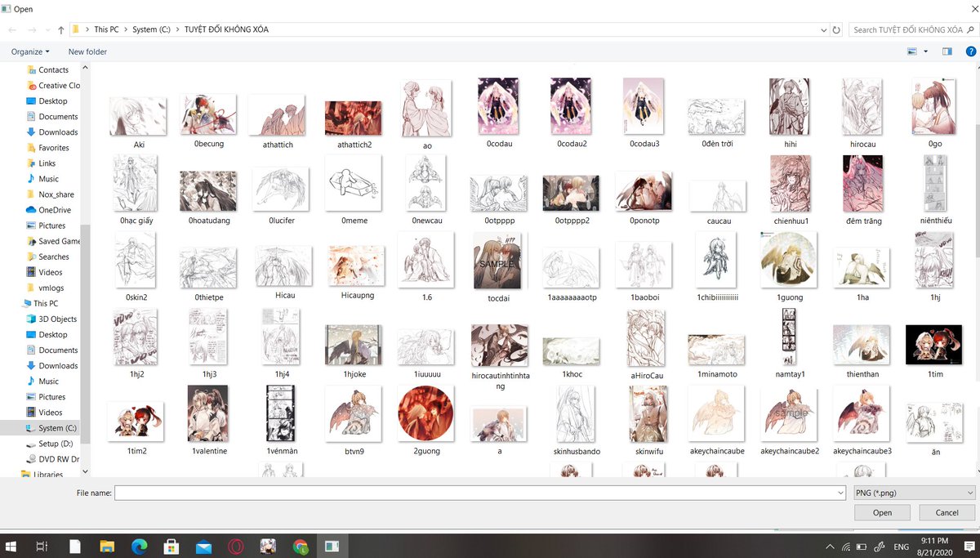Image resolution: width=980 pixels, height=558 pixels.
Task: Switch the ENG input language indicator
Action: (902, 546)
